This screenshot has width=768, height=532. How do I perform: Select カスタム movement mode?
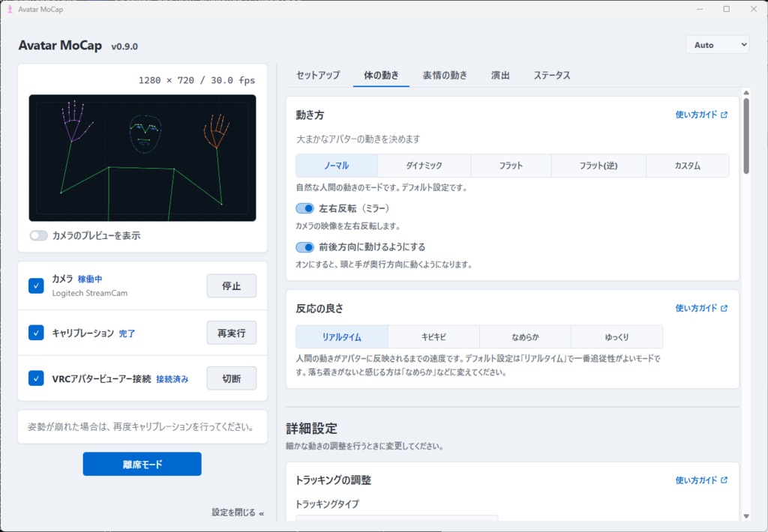[688, 166]
